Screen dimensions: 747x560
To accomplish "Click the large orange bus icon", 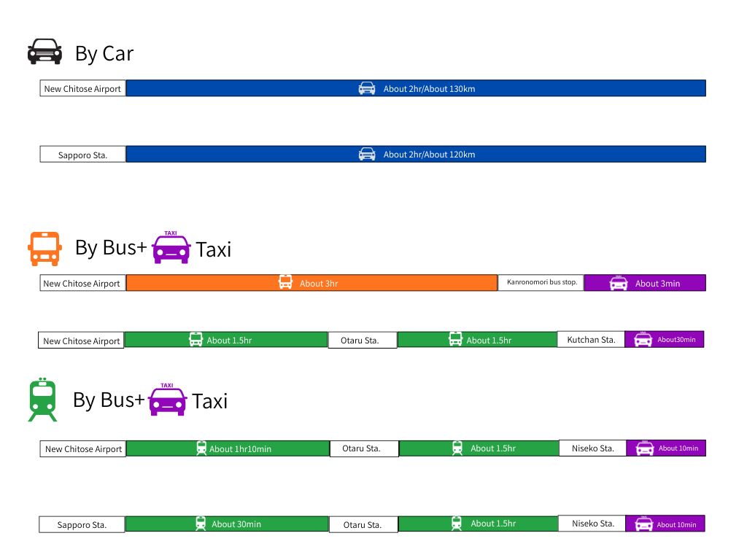I will 44,248.
